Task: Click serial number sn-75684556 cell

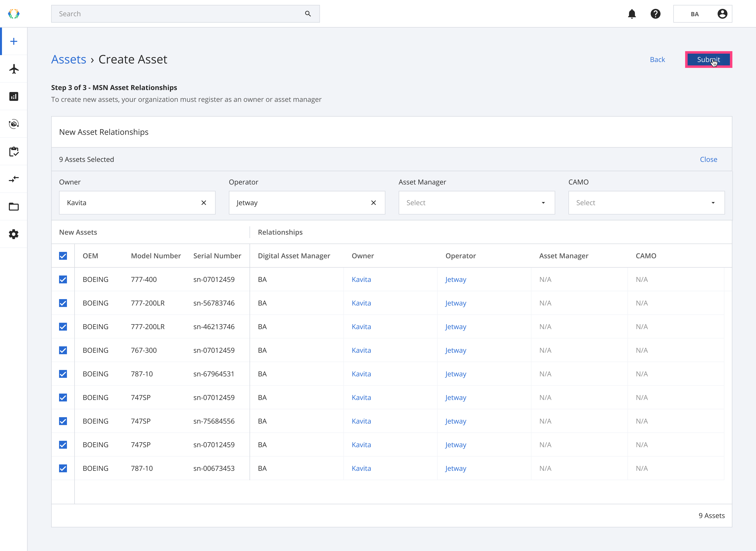Action: click(x=214, y=421)
